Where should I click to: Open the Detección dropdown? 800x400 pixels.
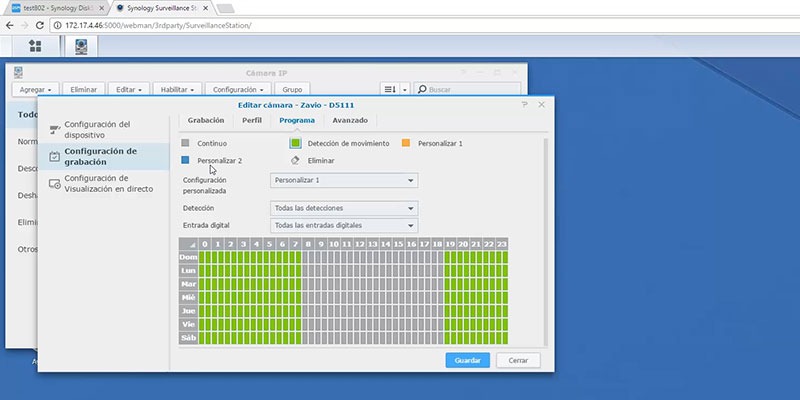coord(344,208)
